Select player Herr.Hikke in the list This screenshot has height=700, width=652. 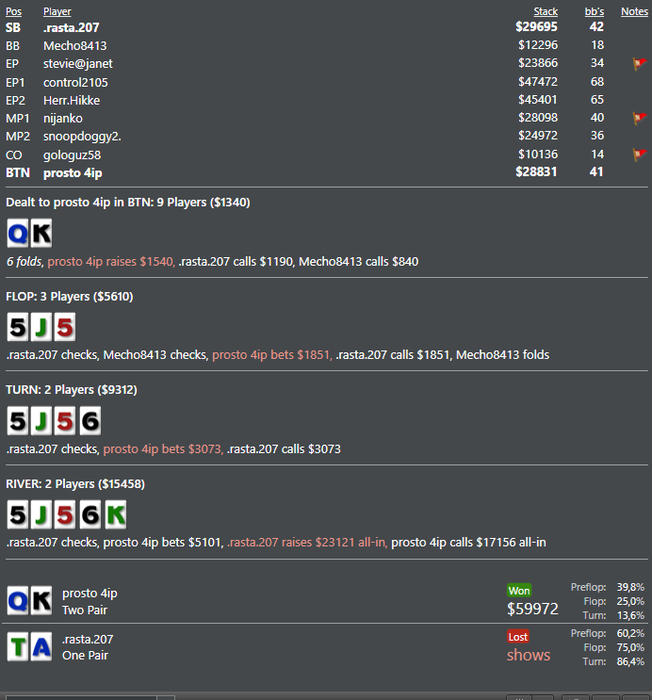[x=71, y=100]
